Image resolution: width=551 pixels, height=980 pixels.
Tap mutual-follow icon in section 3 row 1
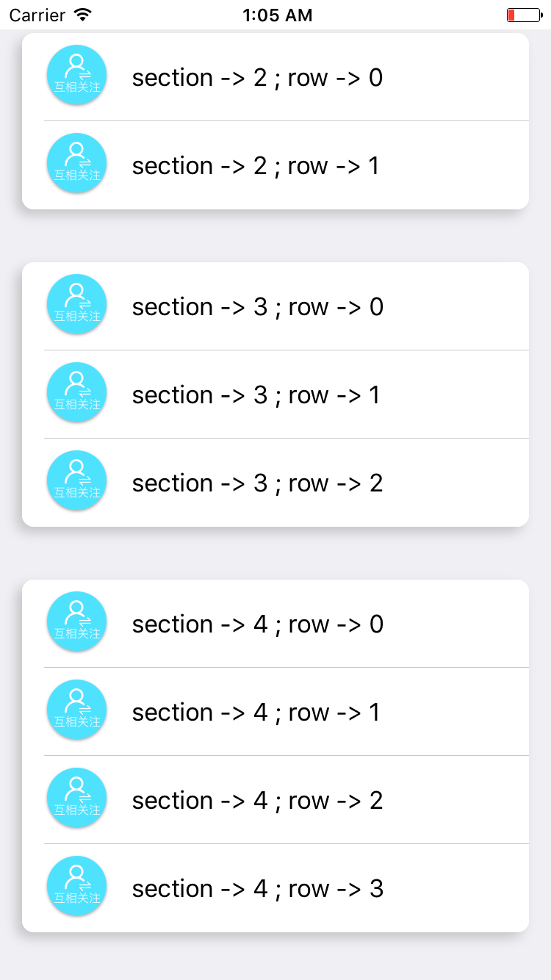click(x=77, y=392)
